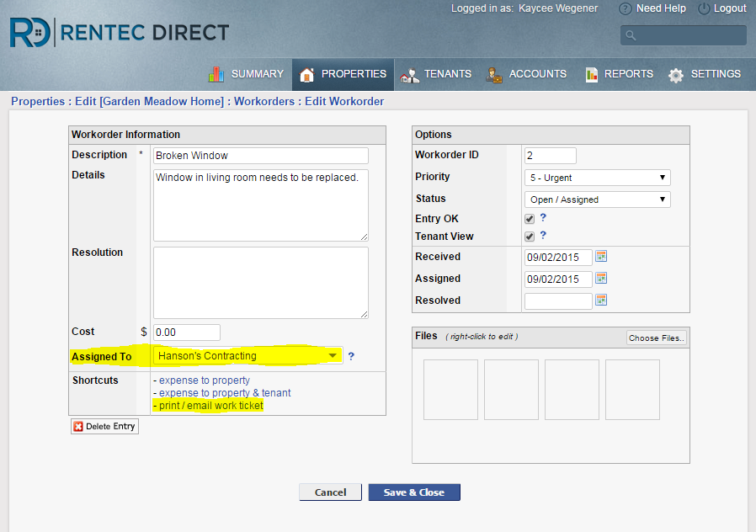Click the help icon next to Assigned To
This screenshot has width=756, height=532.
point(351,357)
